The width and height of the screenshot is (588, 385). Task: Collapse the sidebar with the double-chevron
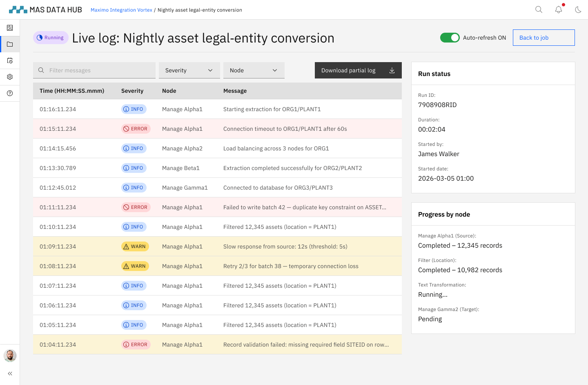(10, 373)
